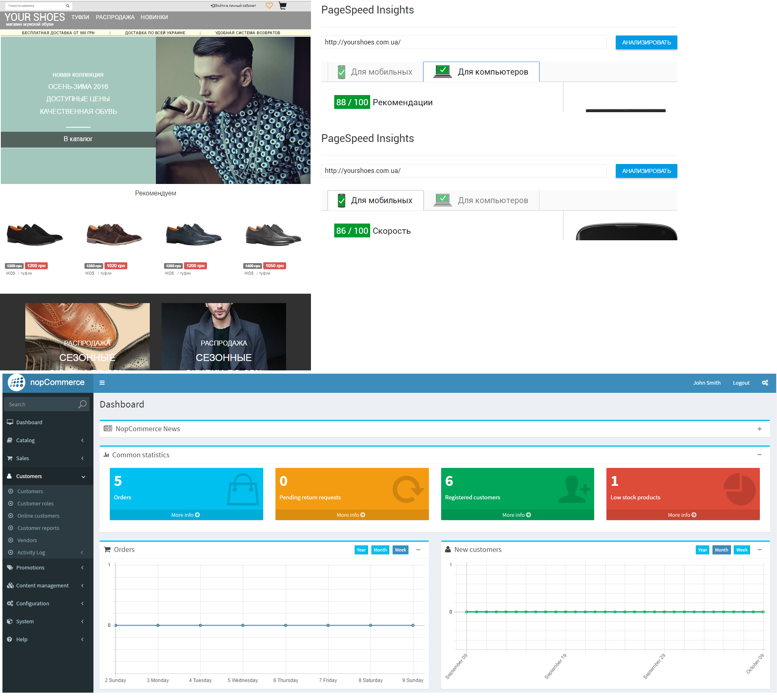Open the settings gears icon near Logout
777x700 pixels.
765,383
